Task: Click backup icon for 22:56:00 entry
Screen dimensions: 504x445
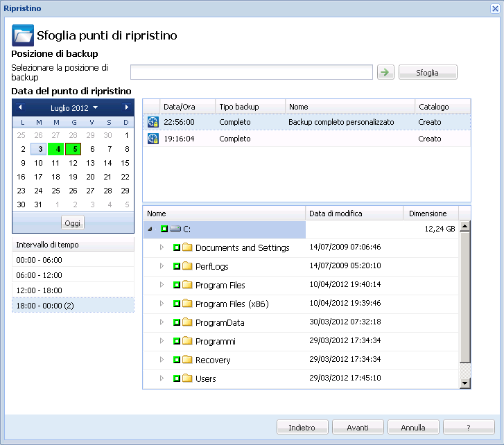Action: pos(153,122)
